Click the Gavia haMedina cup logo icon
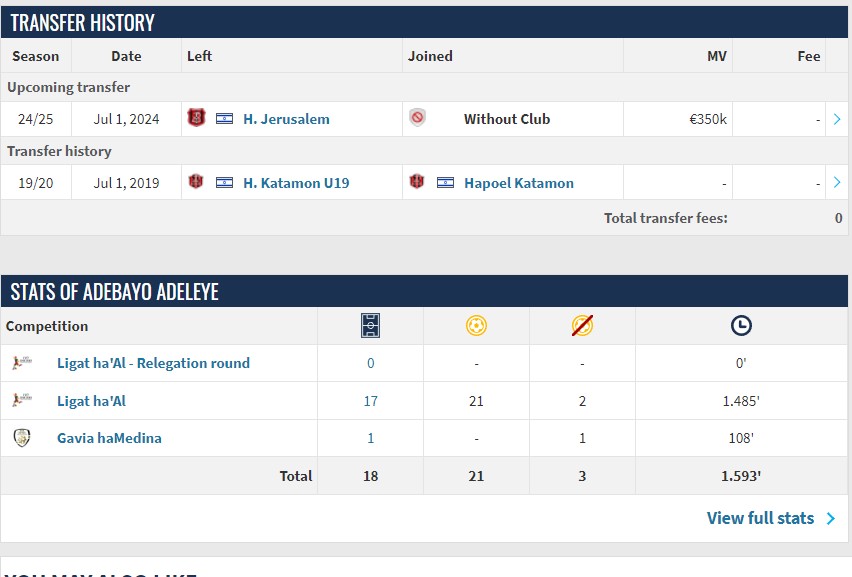This screenshot has height=577, width=852. pos(22,437)
